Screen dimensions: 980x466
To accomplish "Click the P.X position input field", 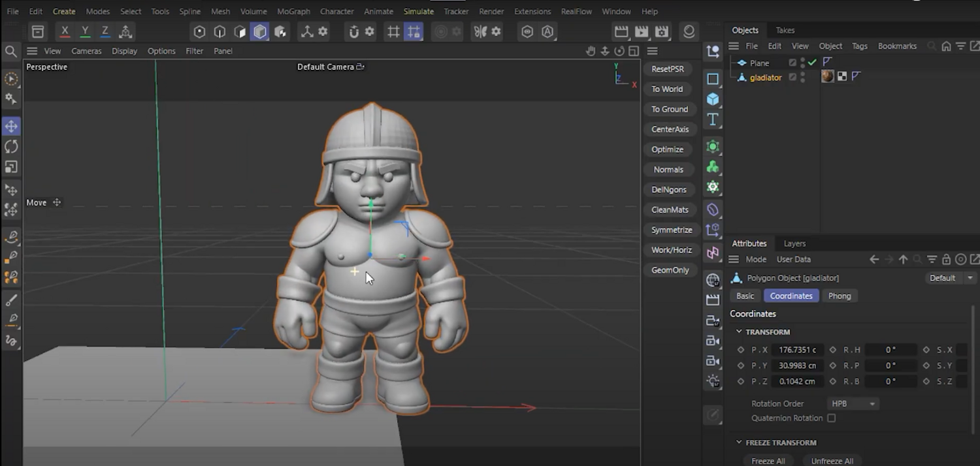I will [798, 350].
